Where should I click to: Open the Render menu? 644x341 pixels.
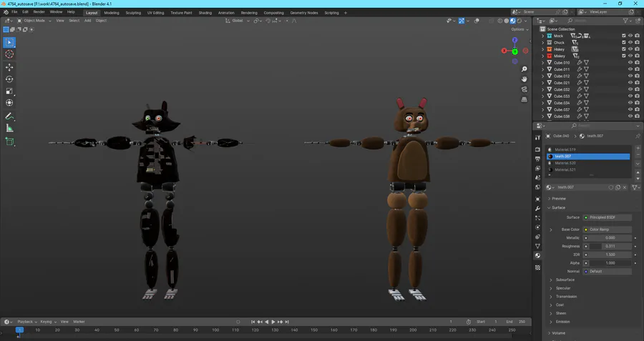(x=39, y=12)
